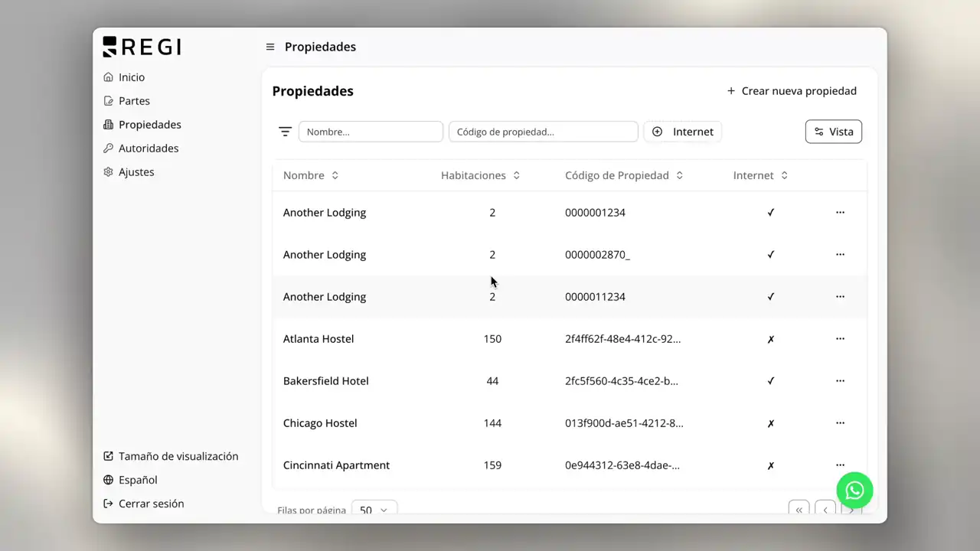Image resolution: width=980 pixels, height=551 pixels.
Task: Click Crear nueva propiedad
Action: (792, 90)
